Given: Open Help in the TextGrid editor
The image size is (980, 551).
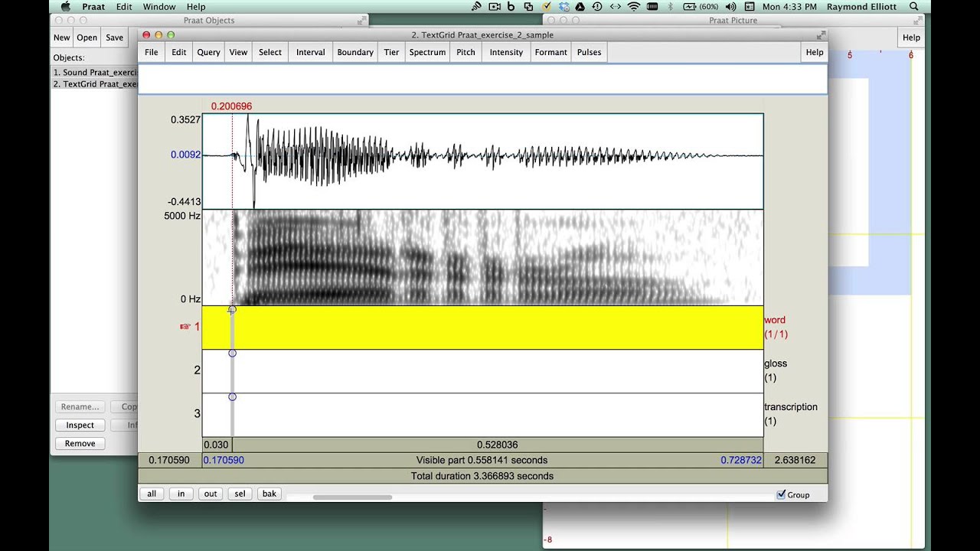Looking at the screenshot, I should [815, 52].
